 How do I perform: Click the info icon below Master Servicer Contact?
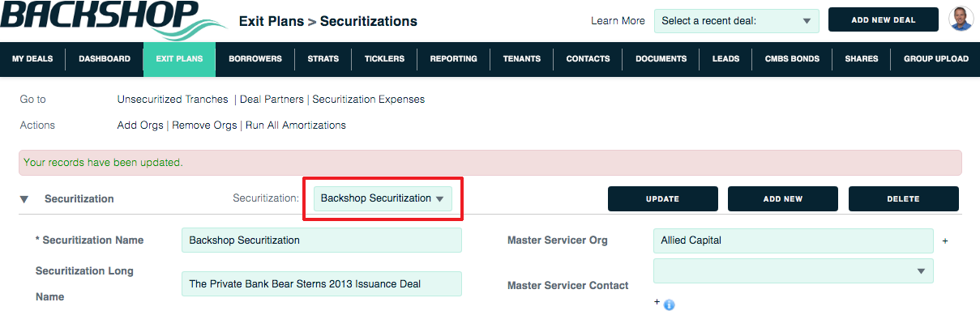tap(669, 305)
